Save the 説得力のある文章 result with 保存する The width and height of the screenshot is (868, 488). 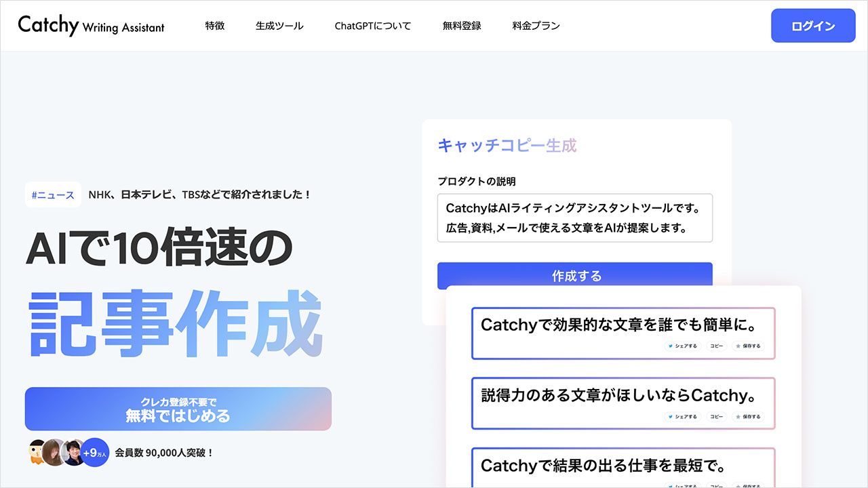click(748, 416)
